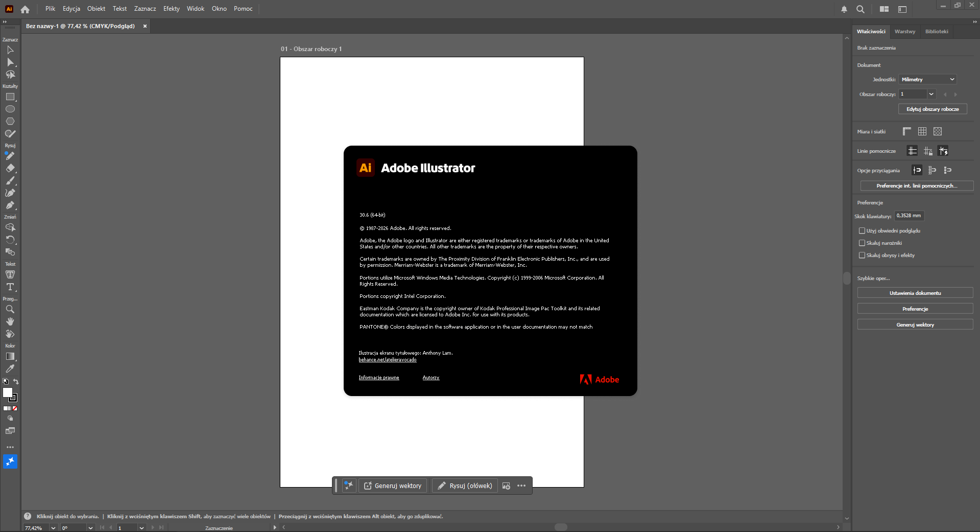Click the white Fill color swatch
Viewport: 980px width, 532px height.
tap(7, 392)
